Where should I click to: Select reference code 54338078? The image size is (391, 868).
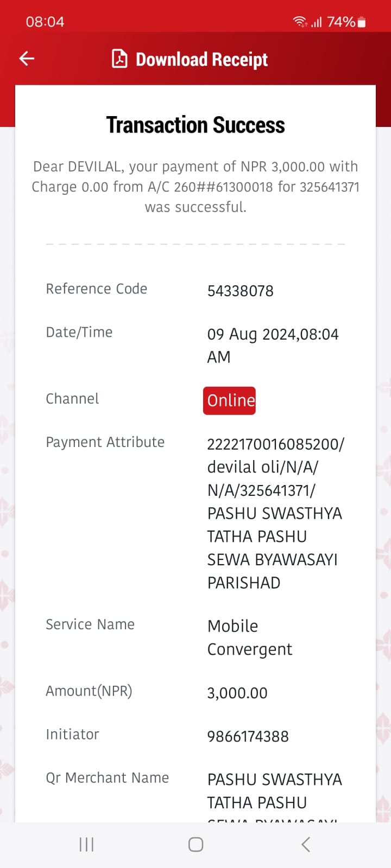(x=240, y=291)
